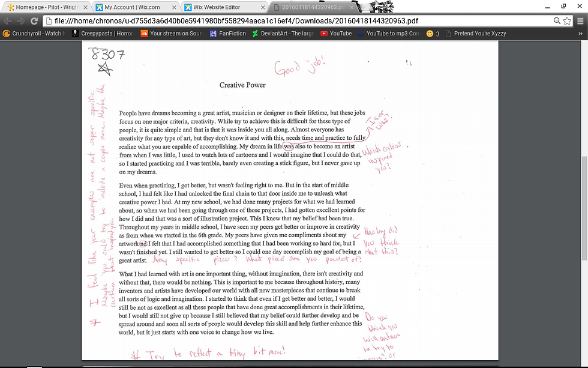
Task: Reload the PDF page
Action: tap(34, 20)
